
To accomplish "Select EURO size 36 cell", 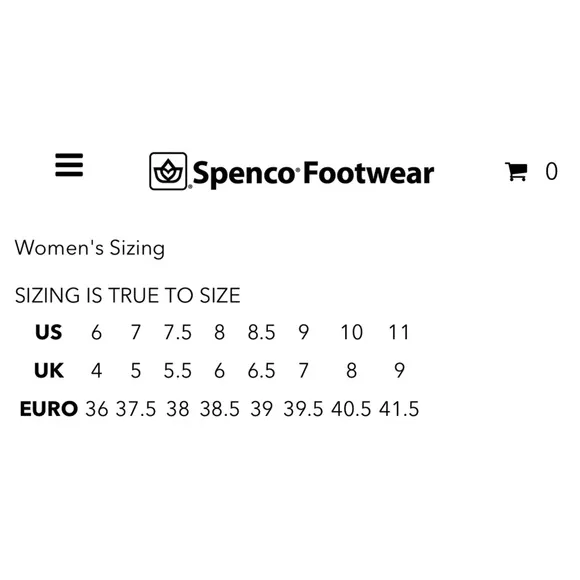I will tap(97, 409).
